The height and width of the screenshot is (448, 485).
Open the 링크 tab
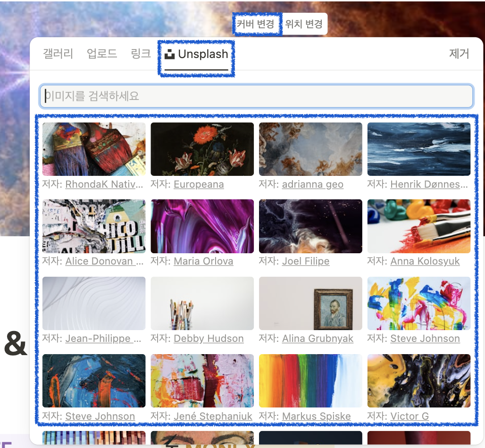pyautogui.click(x=140, y=54)
